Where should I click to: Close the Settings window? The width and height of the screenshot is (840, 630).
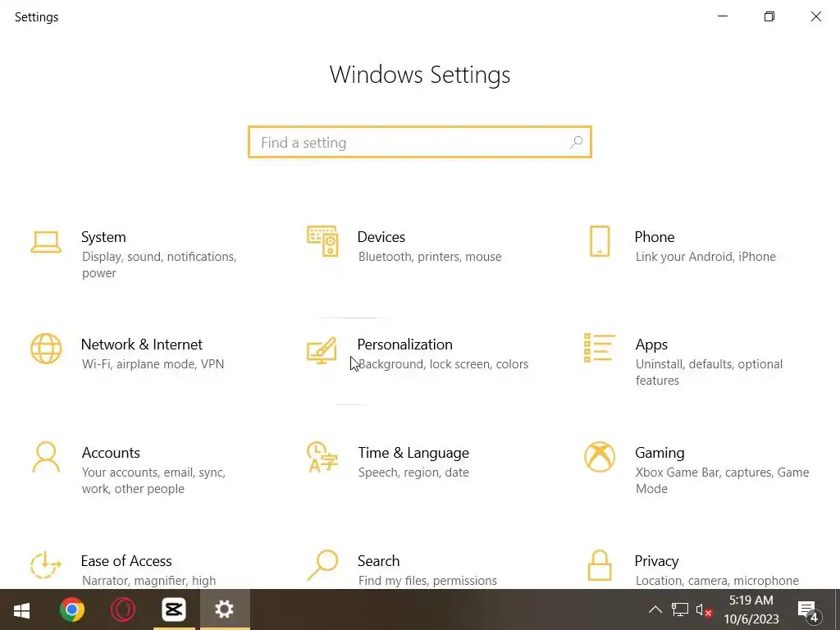816,16
